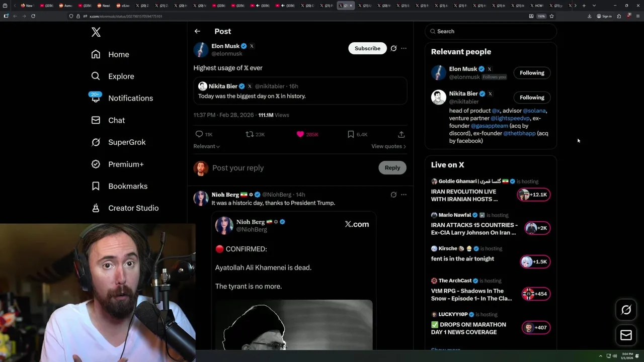Subscribe to Elon Musk
Viewport: 644px width, 362px height.
(367, 48)
